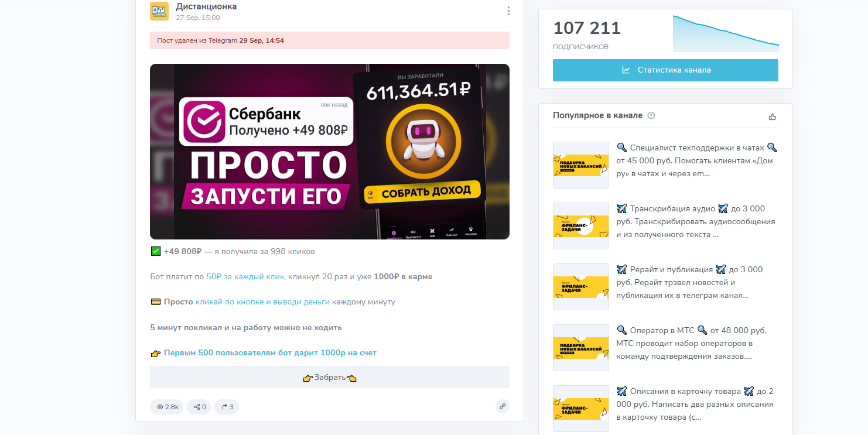Open "кликай по кнопке и выводи деньги" link
868x435 pixels.
click(x=262, y=302)
